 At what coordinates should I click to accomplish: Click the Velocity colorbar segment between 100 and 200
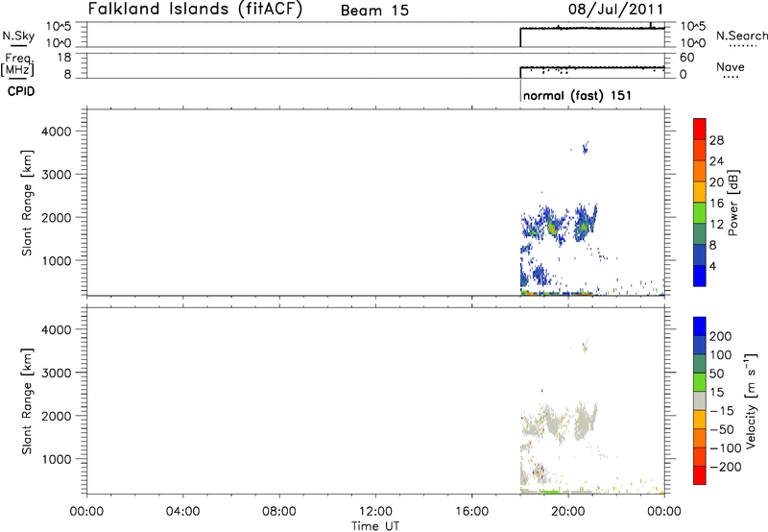point(700,345)
